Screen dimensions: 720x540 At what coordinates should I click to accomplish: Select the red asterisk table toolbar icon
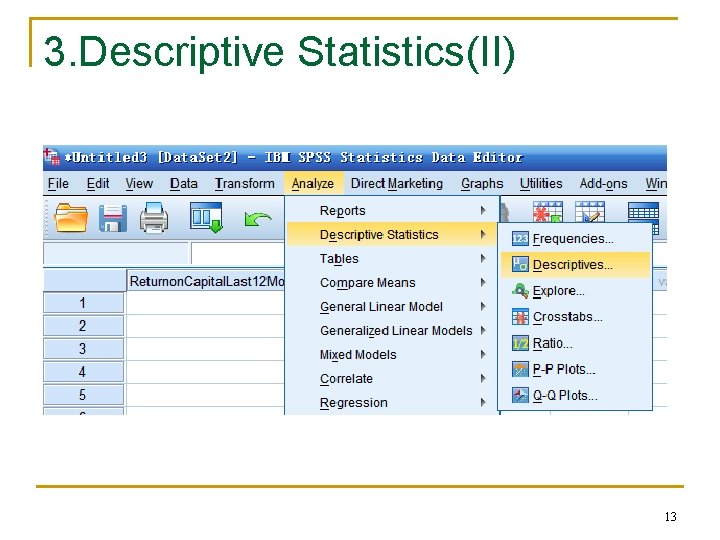click(547, 212)
